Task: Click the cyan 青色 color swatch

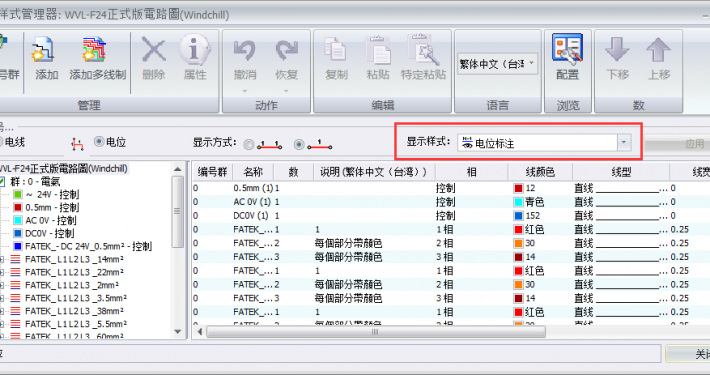Action: (x=518, y=202)
